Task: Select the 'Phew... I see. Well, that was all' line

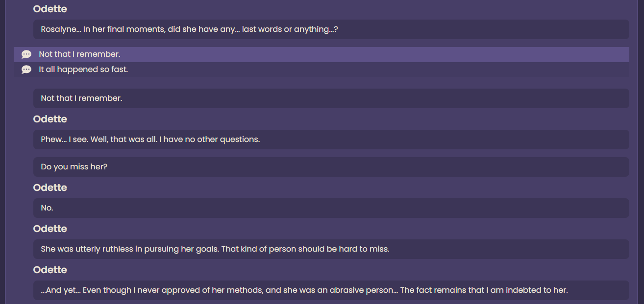Action: click(x=331, y=140)
